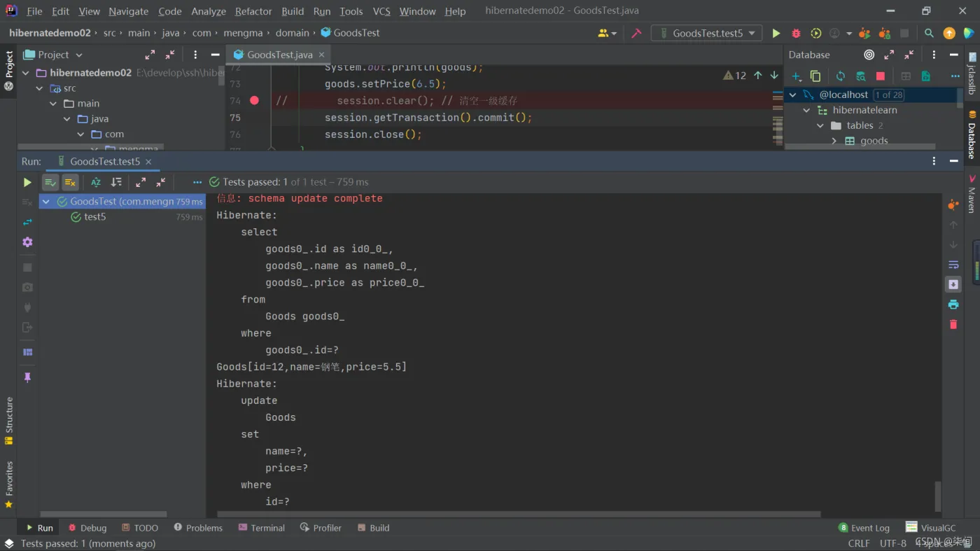Collapse the hibernatelearn schema node

(x=806, y=110)
